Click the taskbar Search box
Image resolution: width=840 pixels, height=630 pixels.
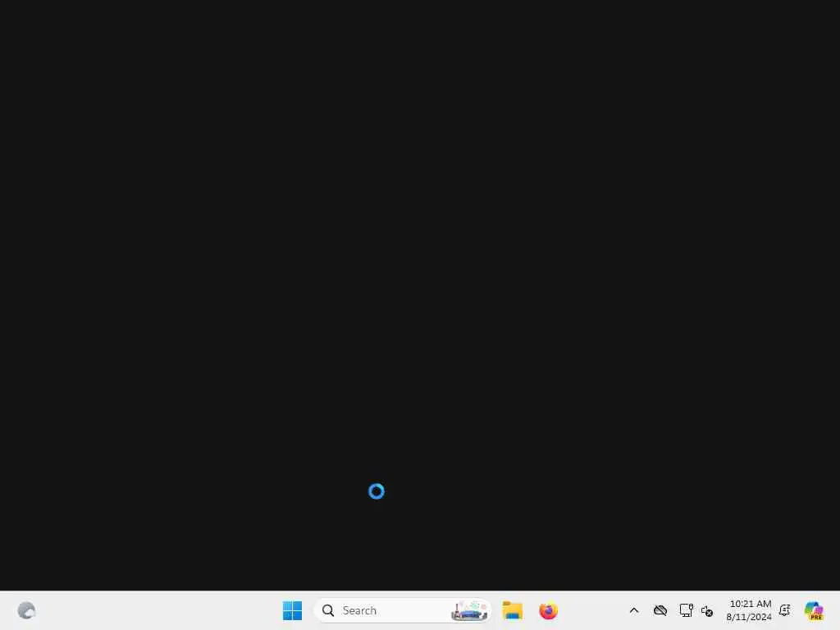(402, 610)
